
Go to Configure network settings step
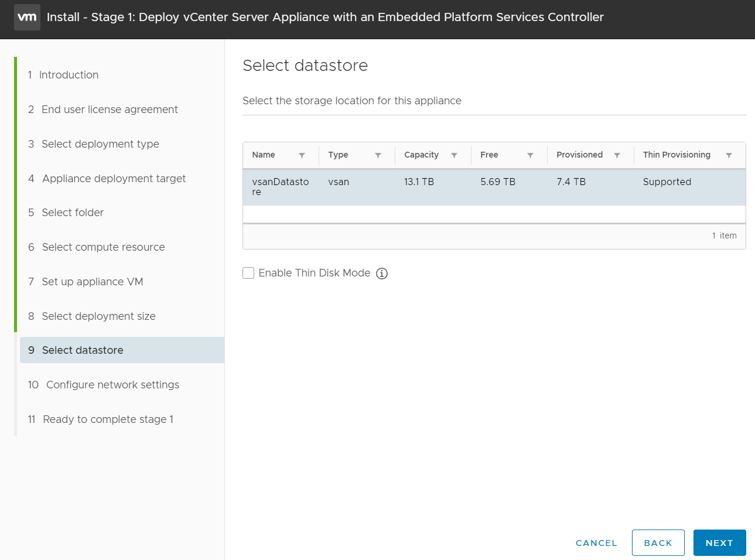[x=104, y=385]
